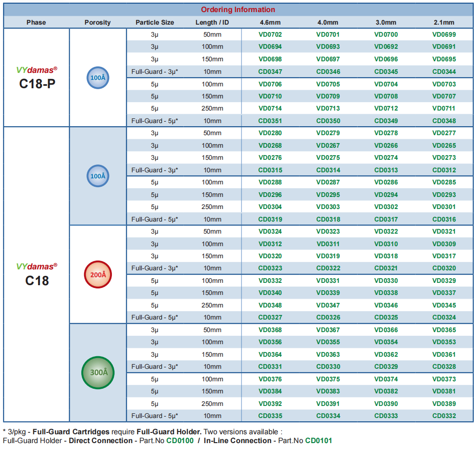Viewport: 476px width, 451px height.
Task: Click the 2.1mm column header
Action: (444, 22)
